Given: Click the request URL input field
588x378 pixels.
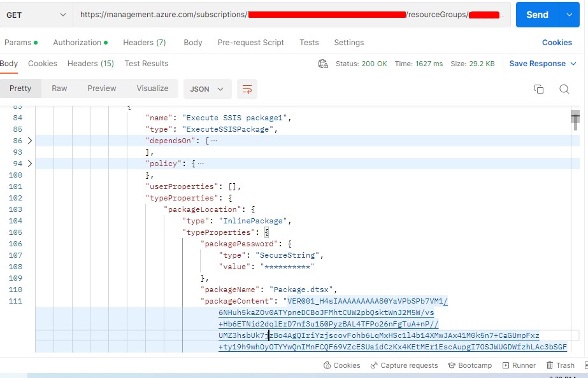Looking at the screenshot, I should pyautogui.click(x=287, y=14).
